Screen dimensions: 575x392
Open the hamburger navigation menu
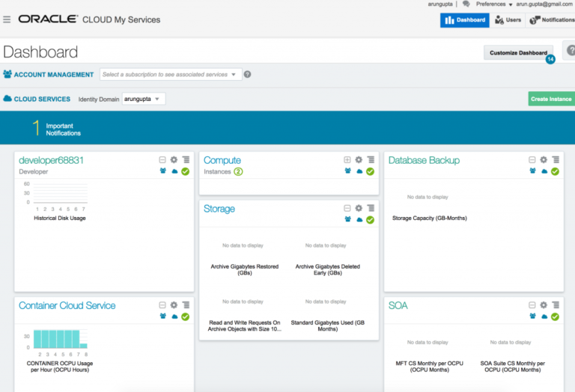click(x=7, y=19)
